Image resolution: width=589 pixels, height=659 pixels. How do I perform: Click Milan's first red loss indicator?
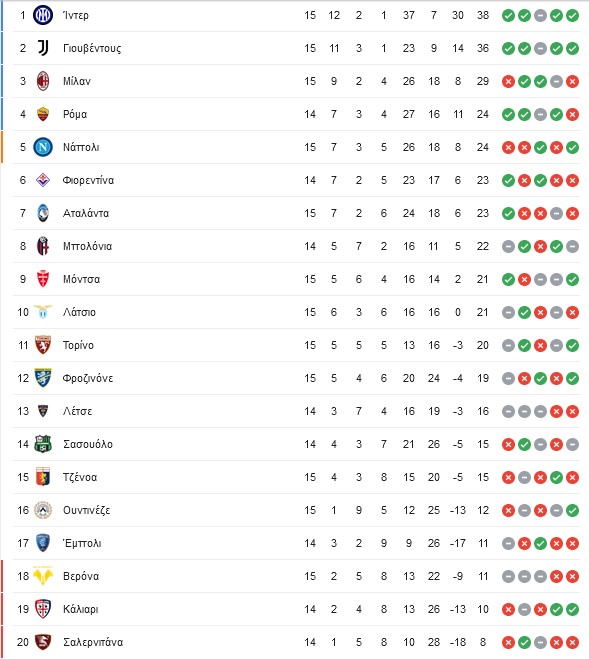pyautogui.click(x=508, y=82)
